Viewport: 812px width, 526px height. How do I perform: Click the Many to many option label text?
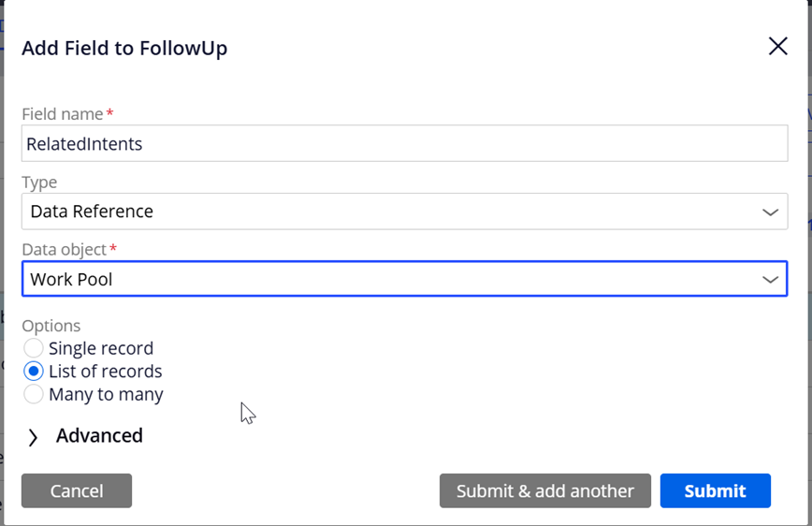point(106,394)
